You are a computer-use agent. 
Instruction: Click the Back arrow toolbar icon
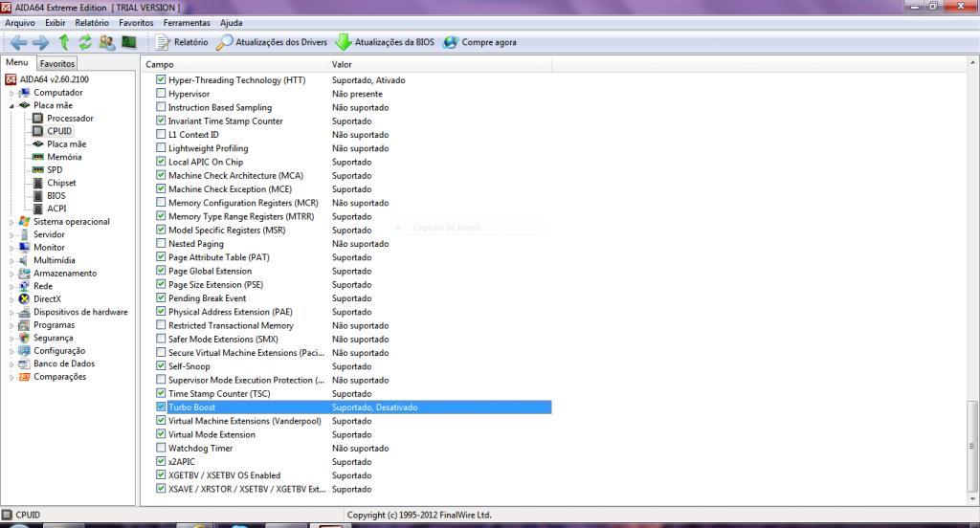point(19,42)
